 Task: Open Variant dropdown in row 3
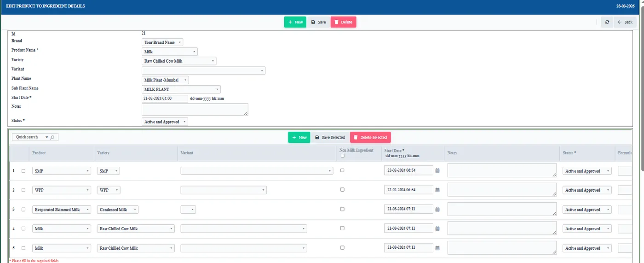pos(188,210)
